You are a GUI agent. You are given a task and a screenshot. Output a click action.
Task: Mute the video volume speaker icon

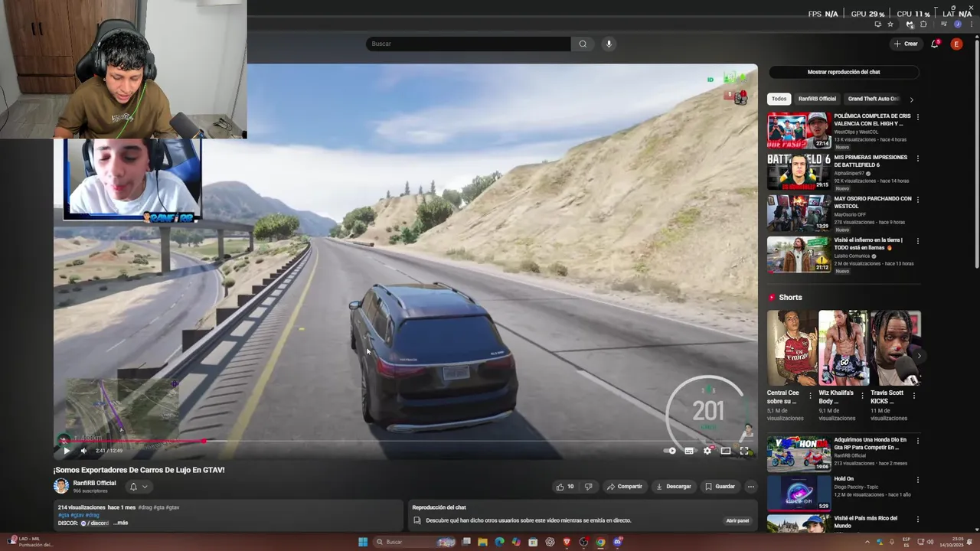tap(83, 451)
